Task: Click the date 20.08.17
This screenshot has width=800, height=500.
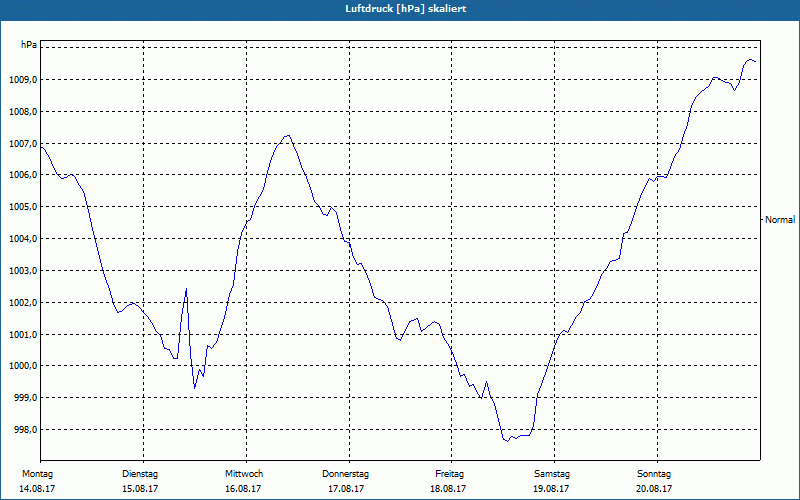Action: 654,489
